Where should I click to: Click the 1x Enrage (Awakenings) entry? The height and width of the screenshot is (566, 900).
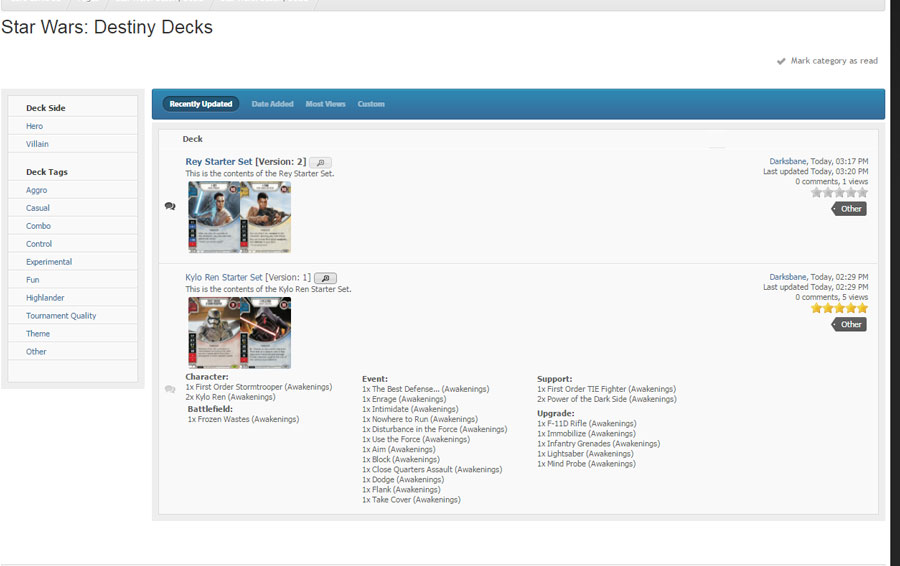coord(404,399)
